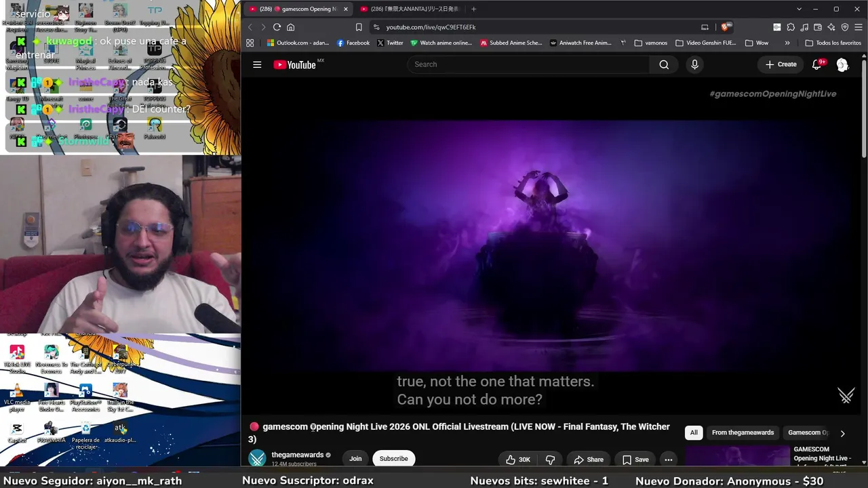This screenshot has height=488, width=868.
Task: Select the All filter chip
Action: click(694, 432)
